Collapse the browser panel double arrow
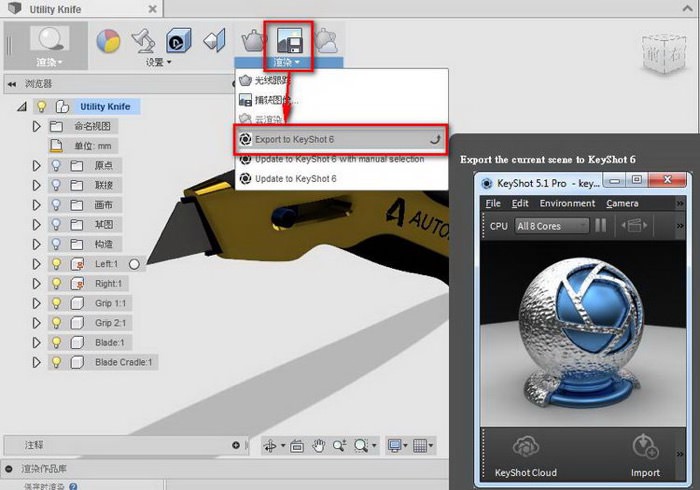Screen dimensions: 700x490 pyautogui.click(x=12, y=84)
